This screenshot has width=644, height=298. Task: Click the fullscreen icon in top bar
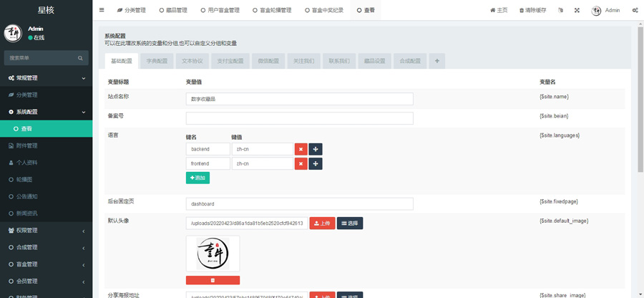point(577,10)
